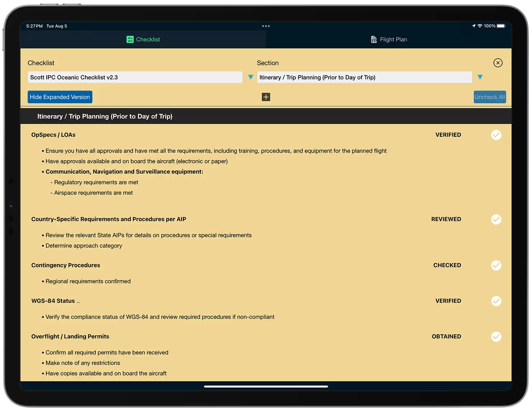Viewport: 532px width, 412px height.
Task: Uncheck Country-Specific Requirements checkmark
Action: 496,219
